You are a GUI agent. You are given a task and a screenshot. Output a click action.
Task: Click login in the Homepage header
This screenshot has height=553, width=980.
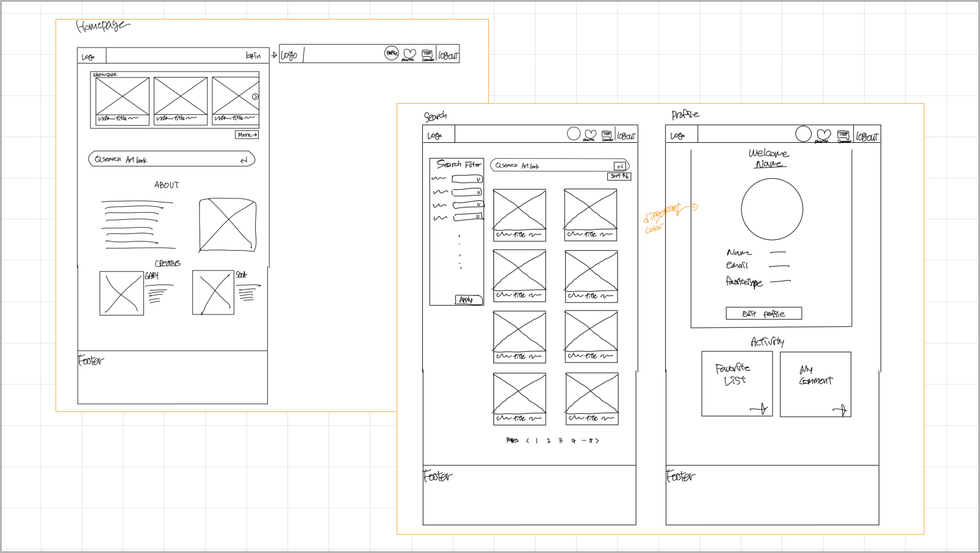point(253,56)
